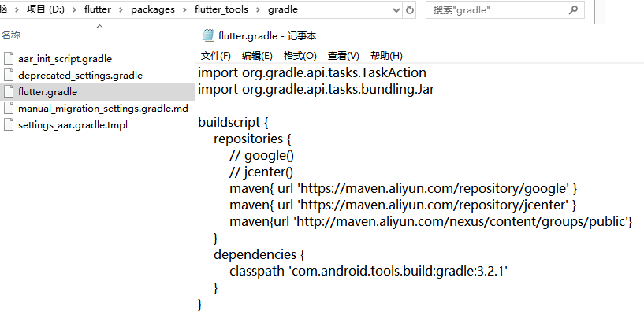644x322 pixels.
Task: Select file name flutter.gradle in list
Action: (x=47, y=92)
